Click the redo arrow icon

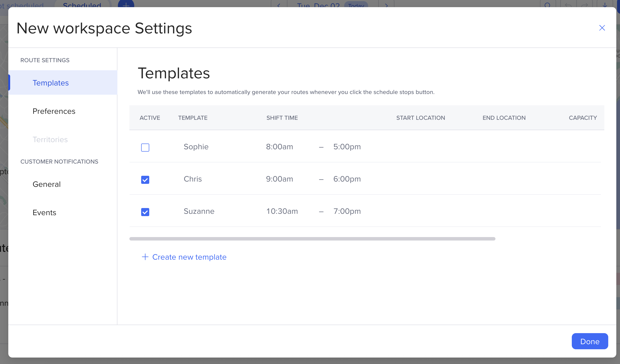[584, 5]
